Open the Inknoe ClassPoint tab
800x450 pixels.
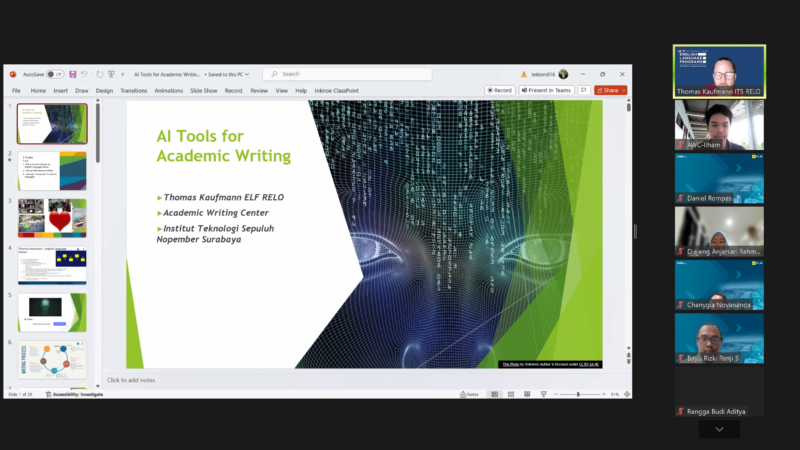tap(337, 90)
